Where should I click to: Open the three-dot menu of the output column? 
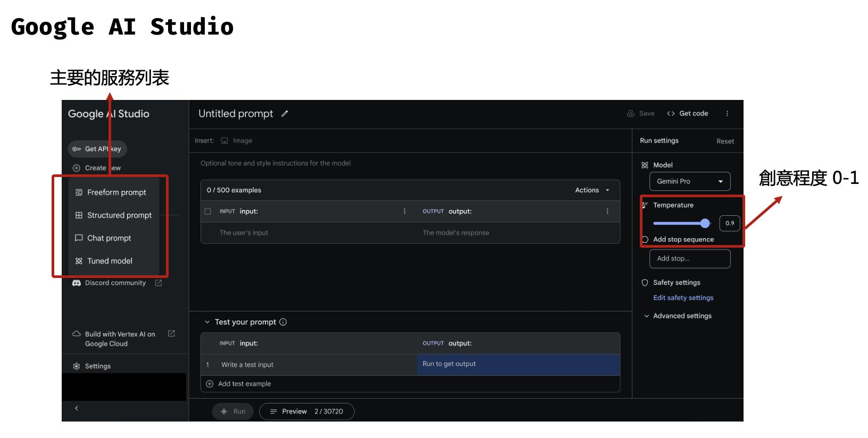tap(607, 212)
